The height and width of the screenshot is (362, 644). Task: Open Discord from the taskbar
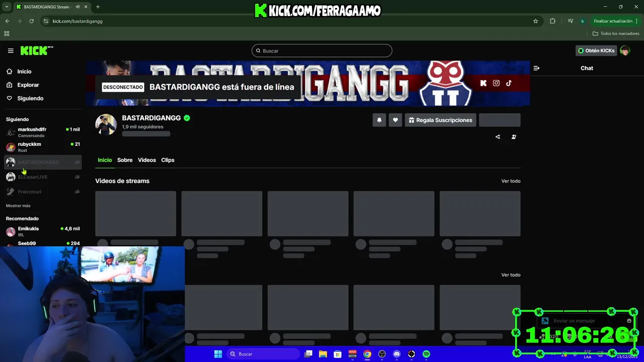(396, 354)
